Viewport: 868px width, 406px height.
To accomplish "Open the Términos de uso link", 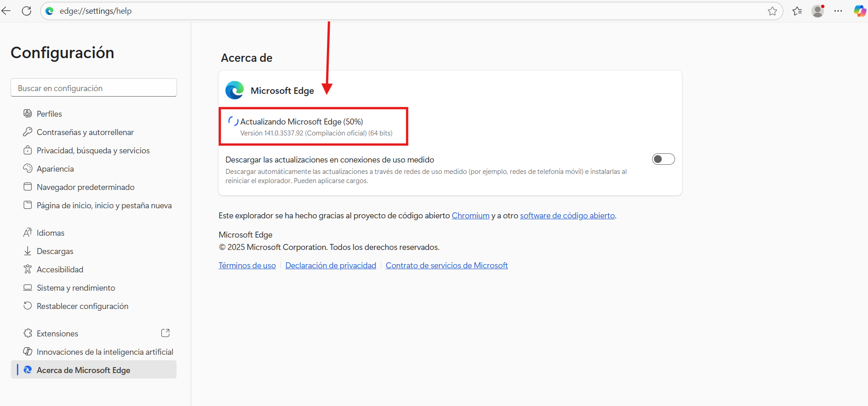I will click(247, 265).
